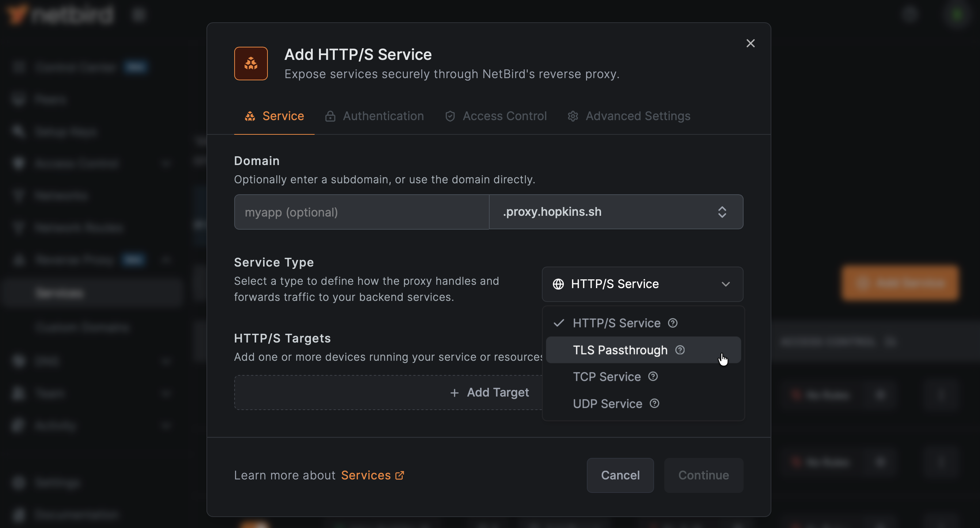Viewport: 980px width, 528px height.
Task: Click the myapp subdomain input field
Action: (361, 212)
